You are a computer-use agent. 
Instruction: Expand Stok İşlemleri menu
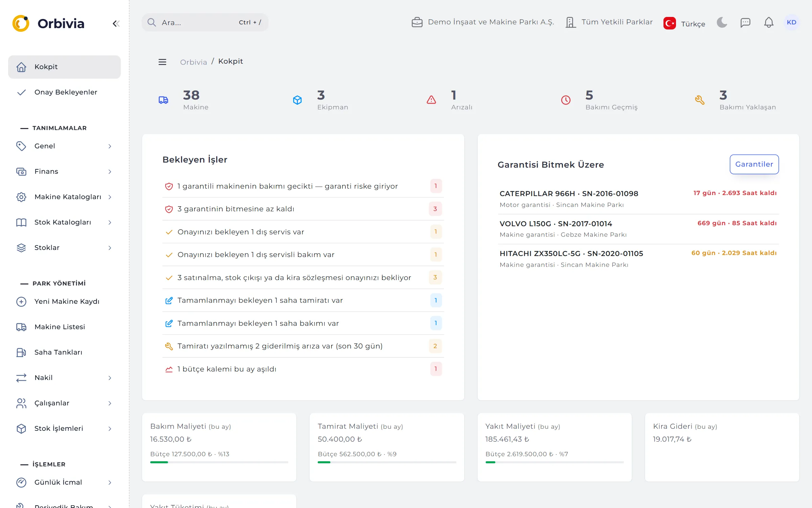[64, 429]
